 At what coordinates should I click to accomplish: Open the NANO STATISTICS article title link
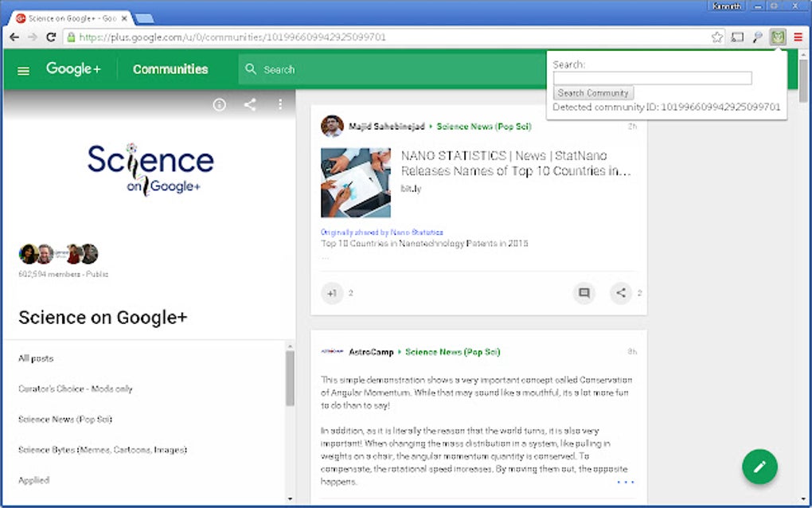coord(516,163)
